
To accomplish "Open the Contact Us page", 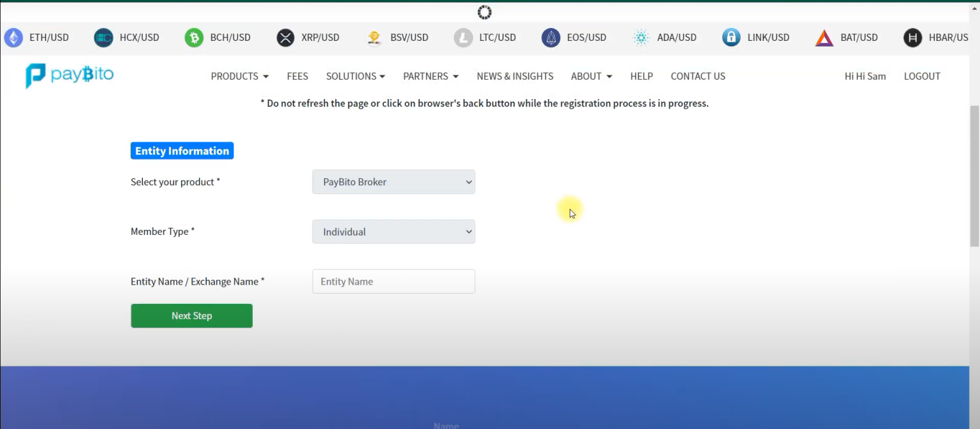I will point(698,76).
